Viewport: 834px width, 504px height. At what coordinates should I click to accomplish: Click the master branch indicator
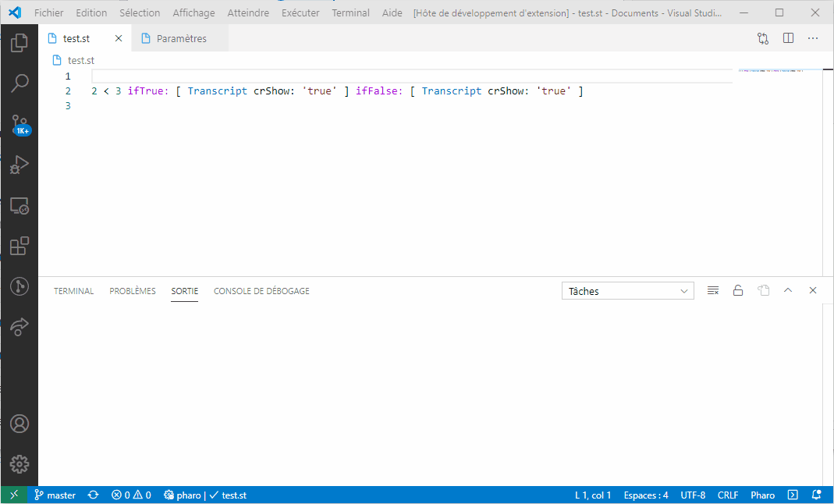click(55, 494)
